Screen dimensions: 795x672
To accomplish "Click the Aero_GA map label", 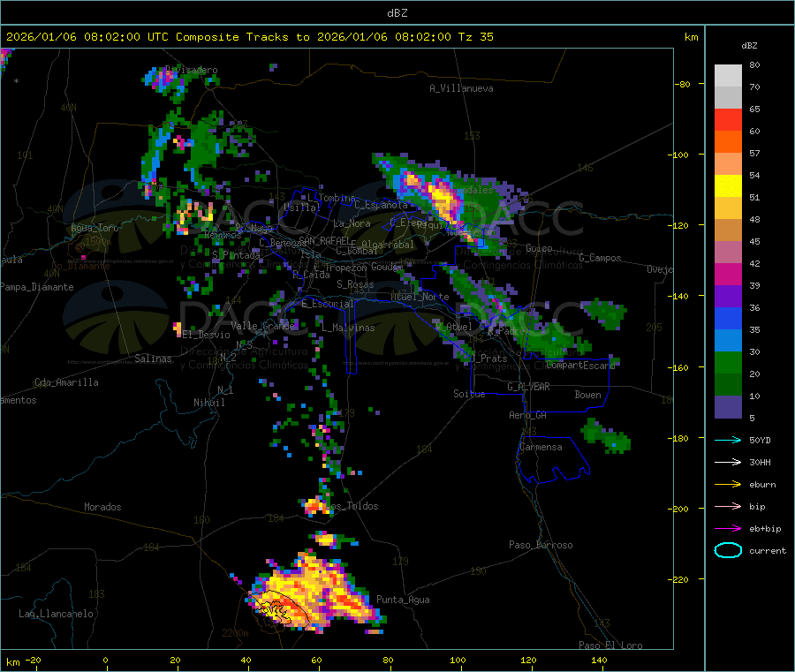I will pyautogui.click(x=528, y=415).
